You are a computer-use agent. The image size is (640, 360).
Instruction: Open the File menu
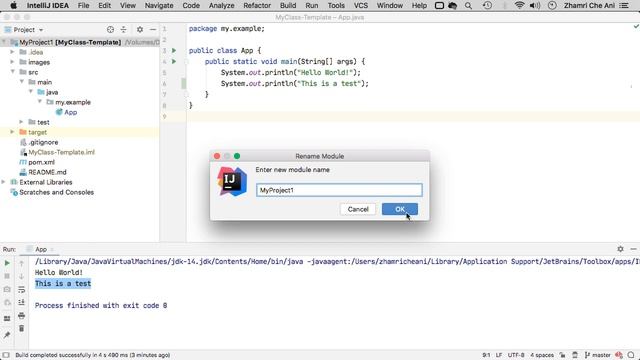pos(83,5)
